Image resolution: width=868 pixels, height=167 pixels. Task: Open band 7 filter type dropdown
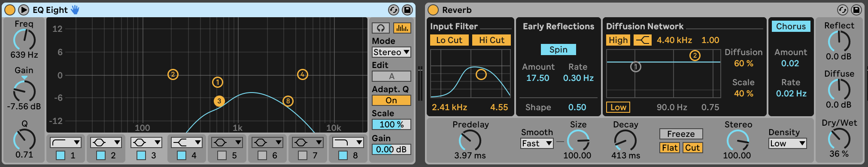tap(308, 142)
